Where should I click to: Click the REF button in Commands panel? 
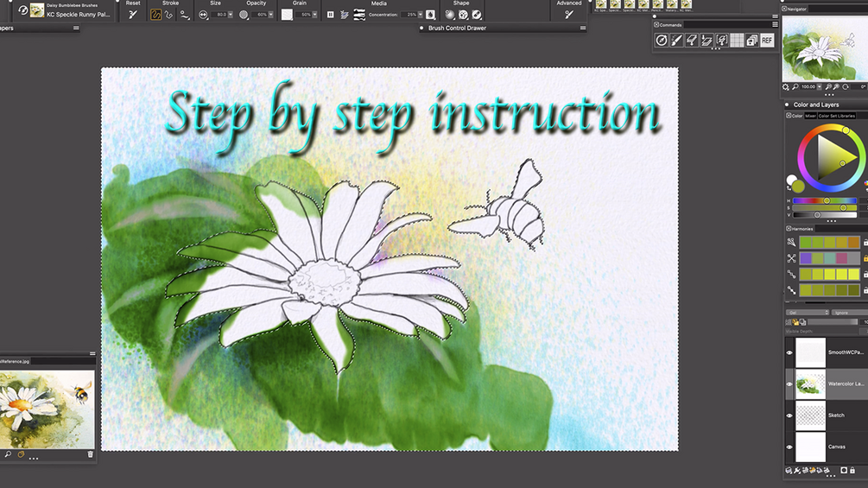tap(767, 40)
